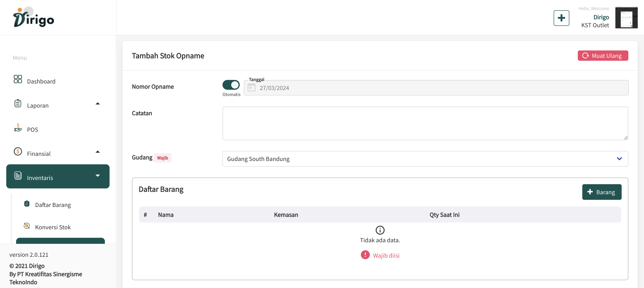Open Daftar Barang menu item
This screenshot has height=288, width=644.
tap(53, 205)
